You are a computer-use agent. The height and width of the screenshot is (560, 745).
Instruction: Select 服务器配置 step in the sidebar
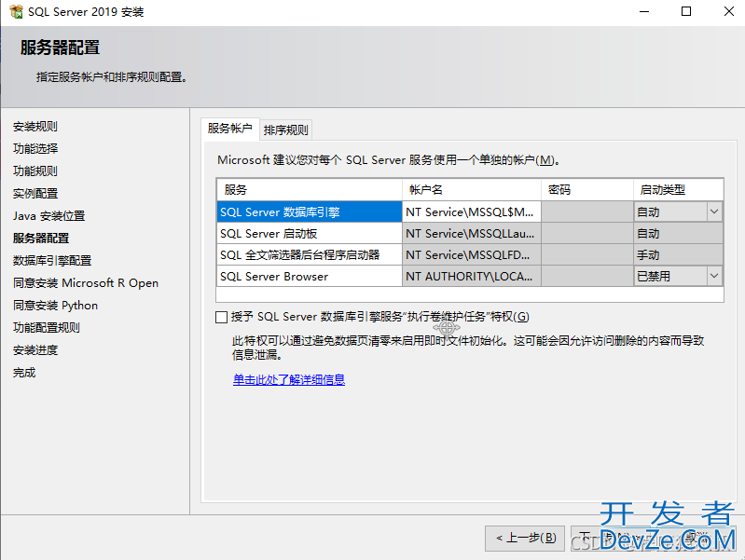pyautogui.click(x=41, y=238)
